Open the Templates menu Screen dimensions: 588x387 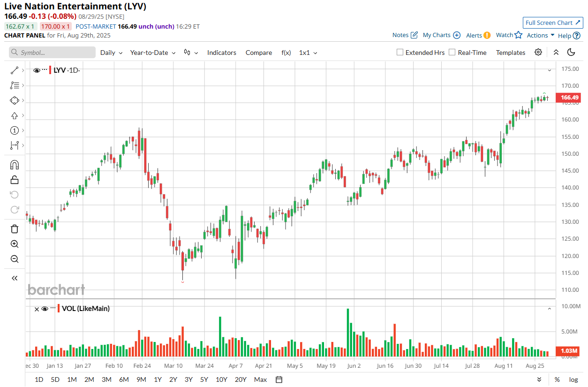pos(511,53)
